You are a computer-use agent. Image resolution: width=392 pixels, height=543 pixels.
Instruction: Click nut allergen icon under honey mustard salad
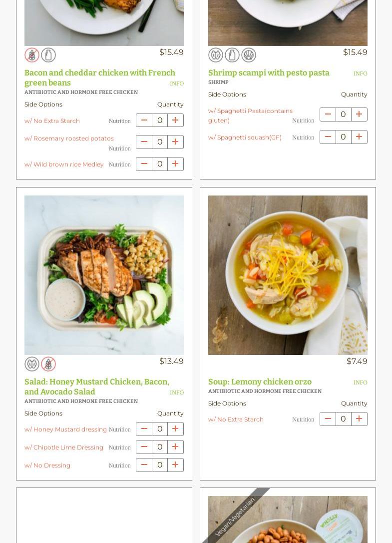[32, 364]
